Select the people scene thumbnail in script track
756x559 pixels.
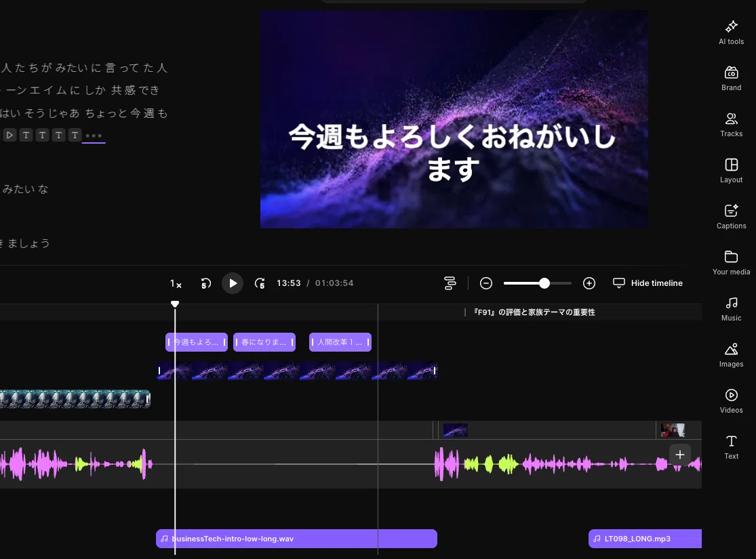tap(673, 430)
